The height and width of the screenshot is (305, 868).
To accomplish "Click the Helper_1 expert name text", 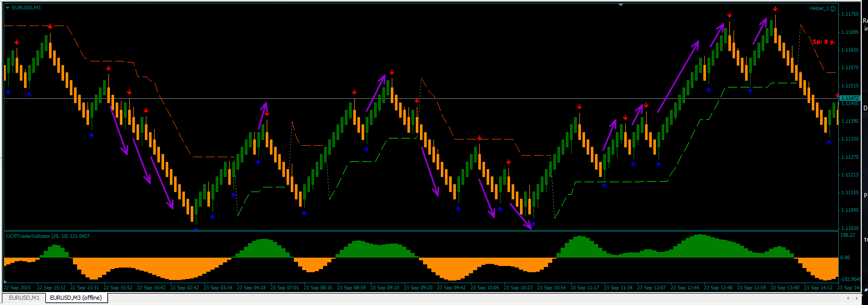I will (819, 8).
